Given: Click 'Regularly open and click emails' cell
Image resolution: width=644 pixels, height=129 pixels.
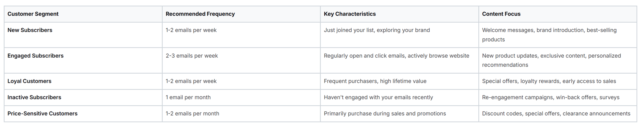Looking at the screenshot, I should [x=396, y=56].
